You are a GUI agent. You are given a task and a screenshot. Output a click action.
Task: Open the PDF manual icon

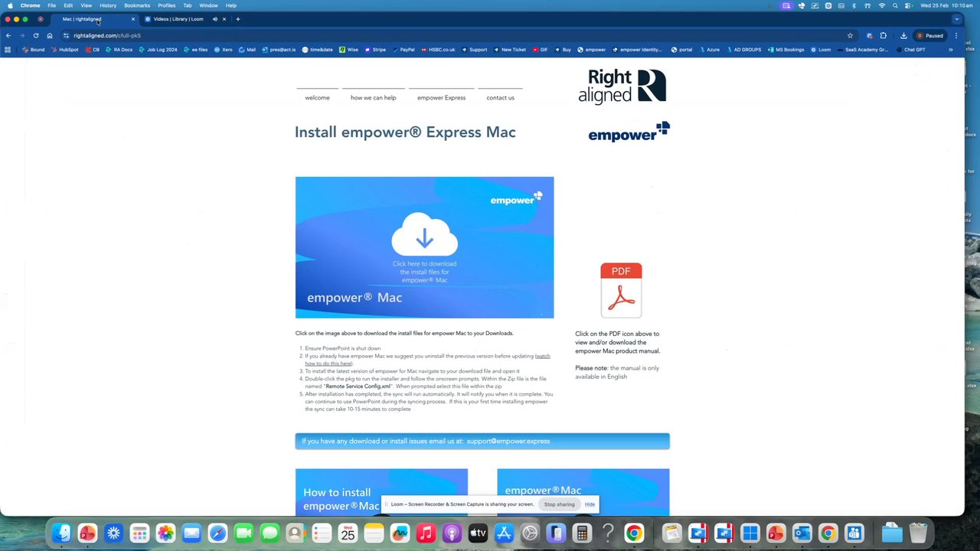click(621, 290)
